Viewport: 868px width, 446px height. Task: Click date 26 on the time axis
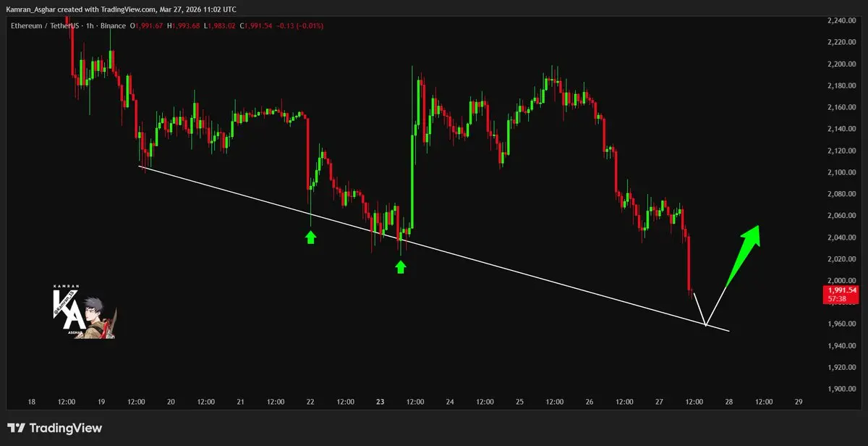pos(590,402)
